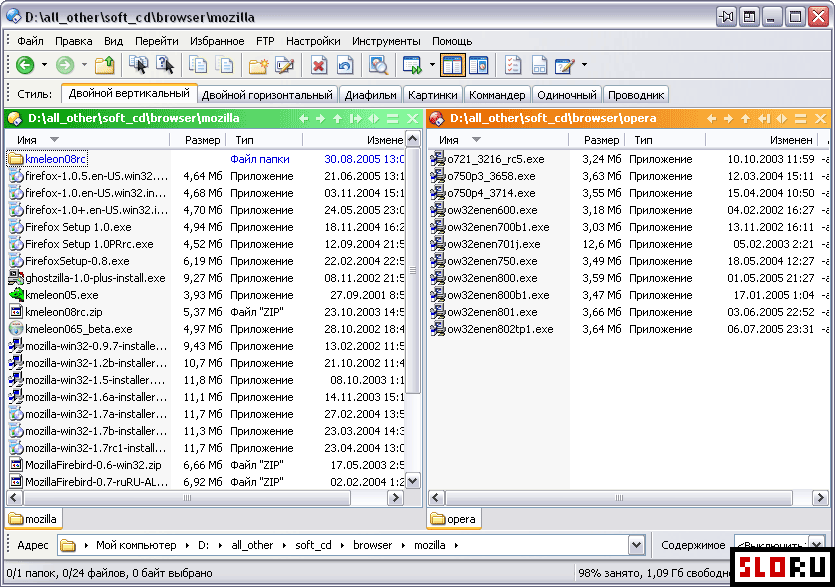Expand the arrow after 'browser' in the address breadcrumb
This screenshot has height=587, width=835.
click(x=403, y=545)
